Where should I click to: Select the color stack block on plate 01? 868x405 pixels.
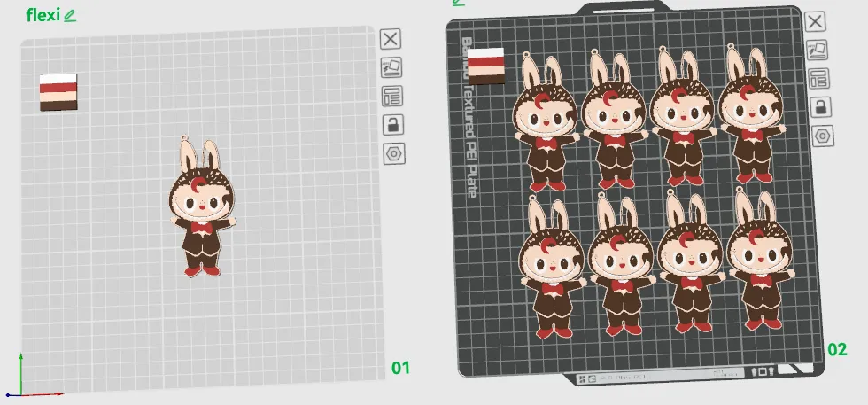point(58,92)
